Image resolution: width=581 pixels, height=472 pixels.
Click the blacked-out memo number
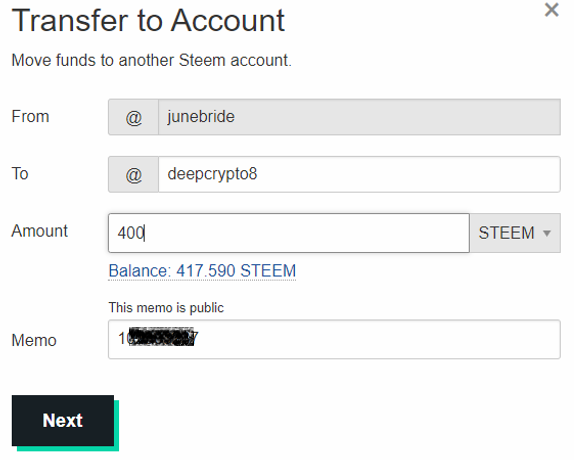pyautogui.click(x=160, y=337)
